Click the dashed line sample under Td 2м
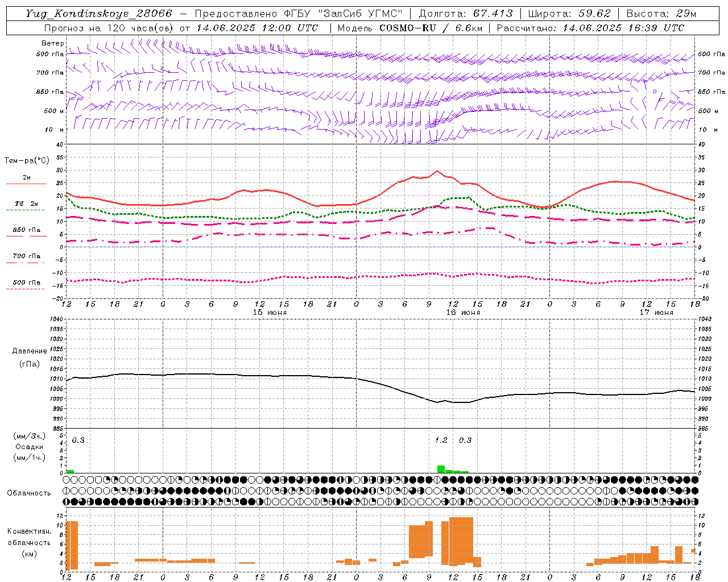This screenshot has width=728, height=582. [26, 210]
